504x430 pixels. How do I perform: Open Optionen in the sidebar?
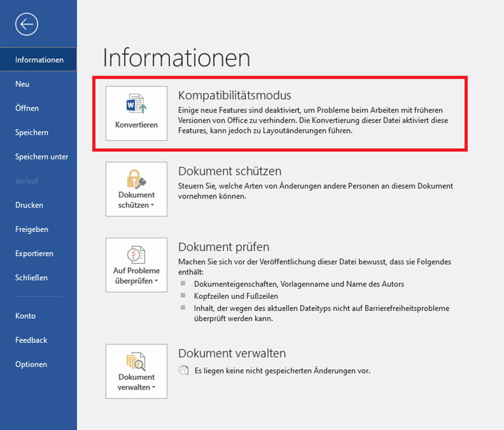(31, 364)
